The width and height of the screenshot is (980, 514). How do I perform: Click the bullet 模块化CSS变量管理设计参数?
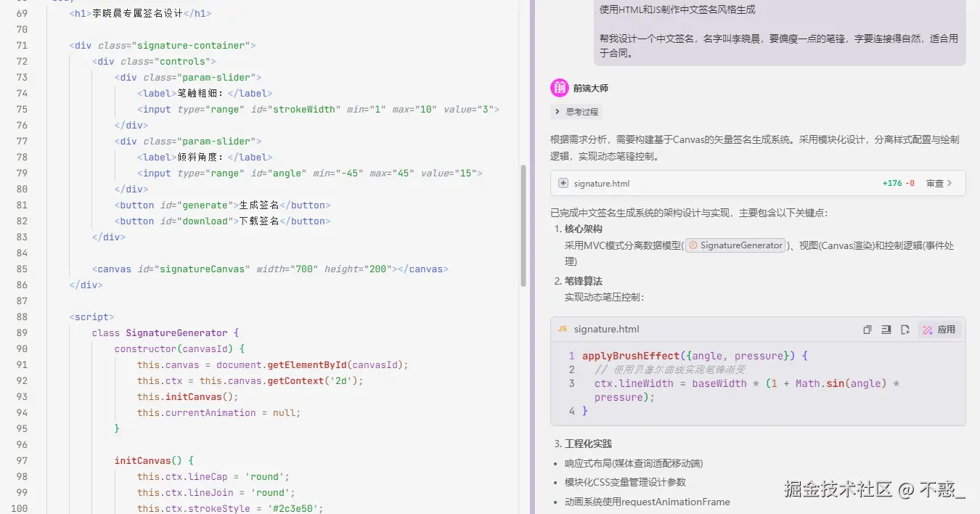625,482
